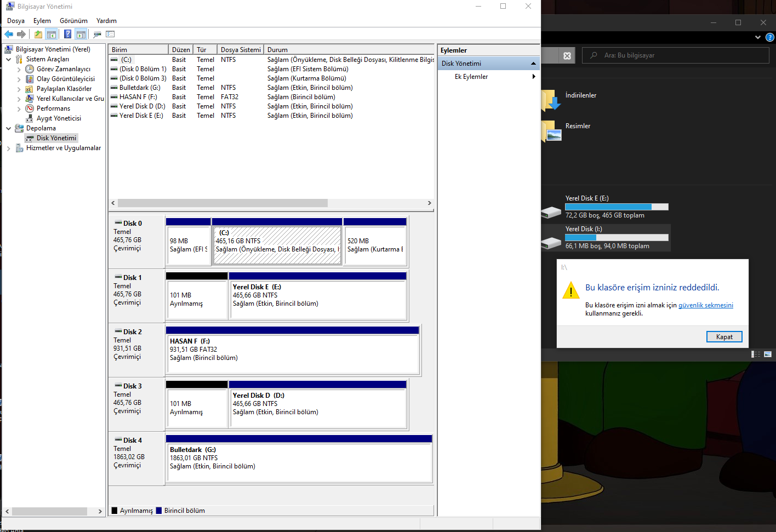Screen dimensions: 776x532
Task: Select HASAN F (F:) in volume list
Action: 271,97
